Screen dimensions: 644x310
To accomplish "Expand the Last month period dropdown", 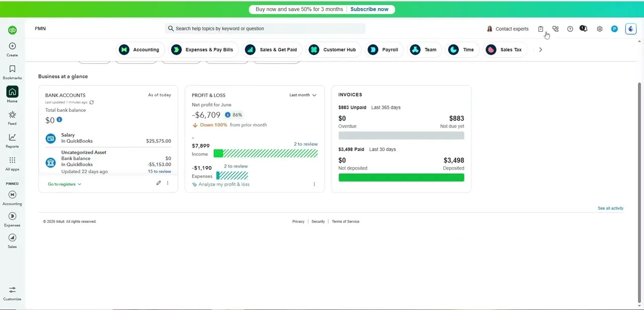I will pos(303,95).
